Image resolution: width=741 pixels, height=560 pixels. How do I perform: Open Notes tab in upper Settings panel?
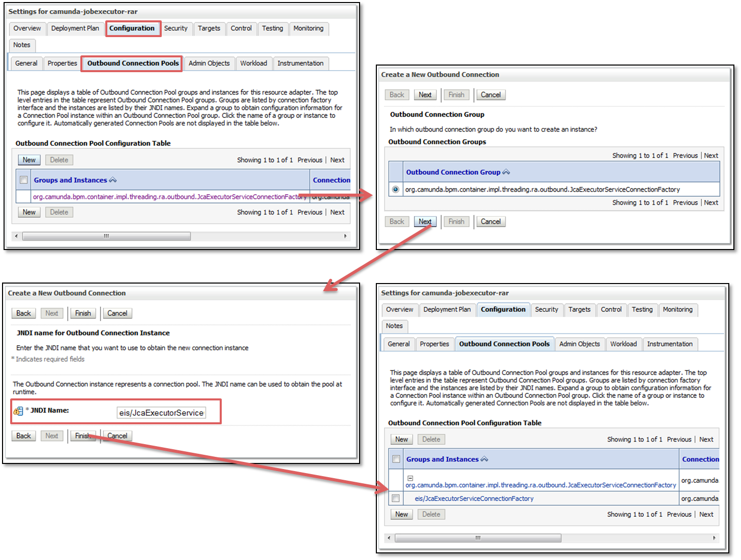(22, 45)
